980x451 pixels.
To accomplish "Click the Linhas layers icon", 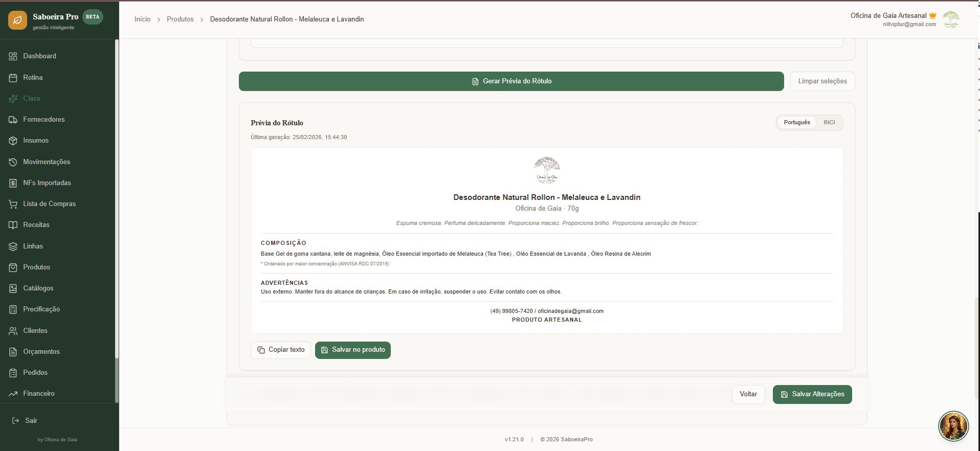I will point(13,246).
